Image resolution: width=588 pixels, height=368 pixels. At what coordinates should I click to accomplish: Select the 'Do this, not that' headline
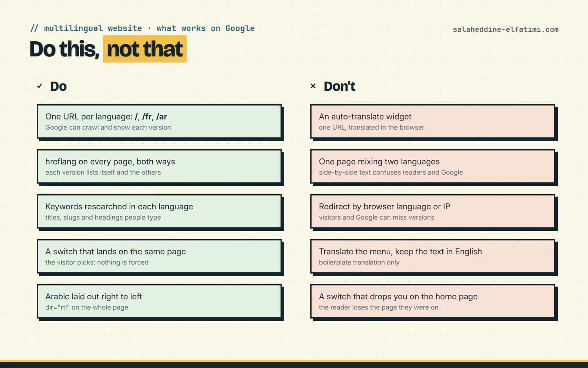click(x=108, y=49)
